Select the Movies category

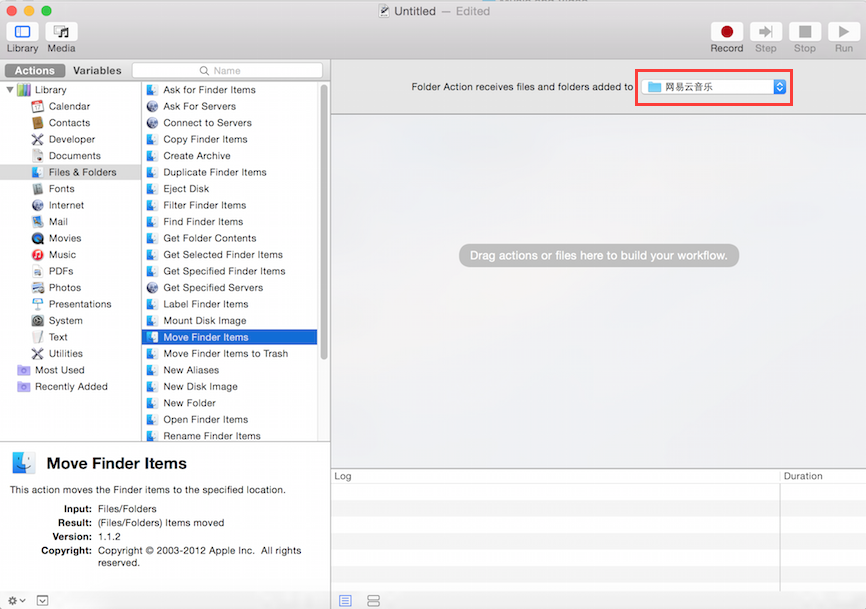[65, 238]
